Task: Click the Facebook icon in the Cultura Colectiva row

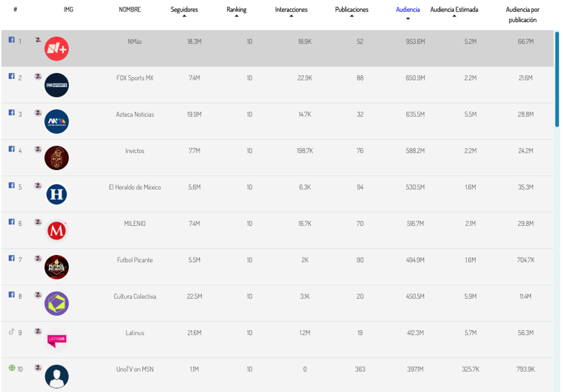Action: coord(12,295)
